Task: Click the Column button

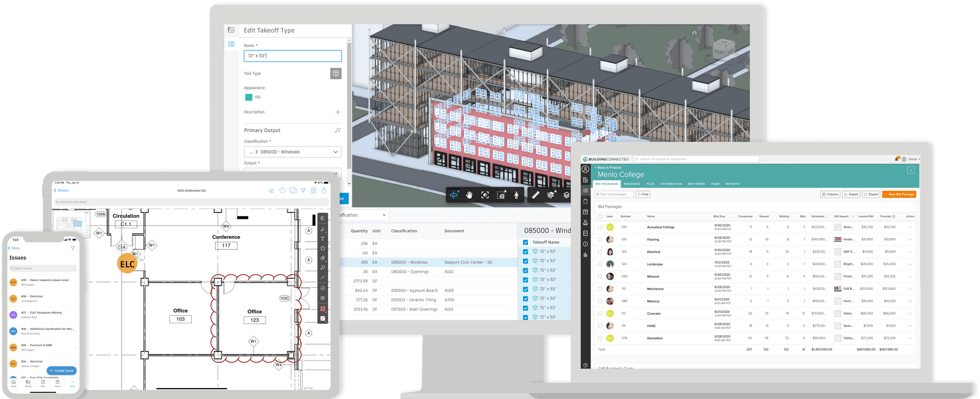Action: click(830, 194)
